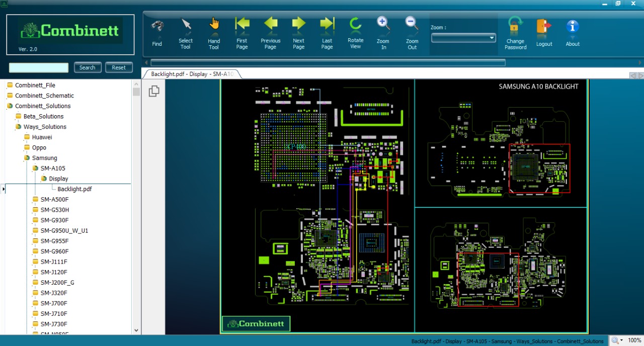Open the About info
The height and width of the screenshot is (346, 644).
[x=573, y=33]
